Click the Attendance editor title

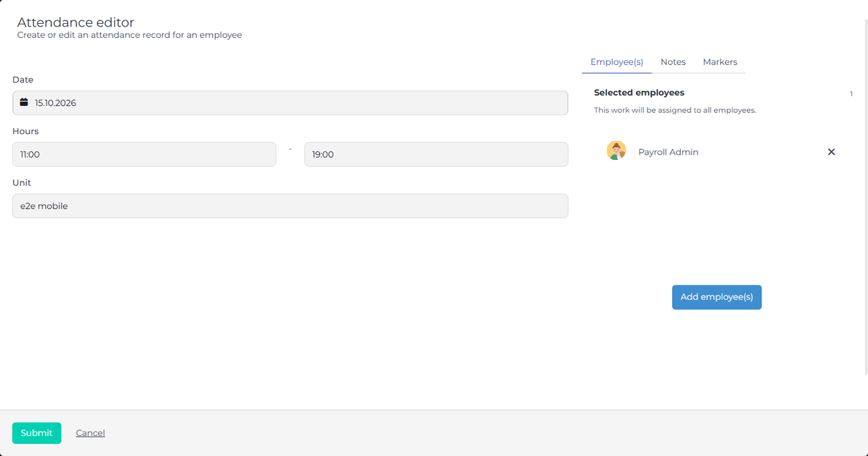click(x=75, y=22)
